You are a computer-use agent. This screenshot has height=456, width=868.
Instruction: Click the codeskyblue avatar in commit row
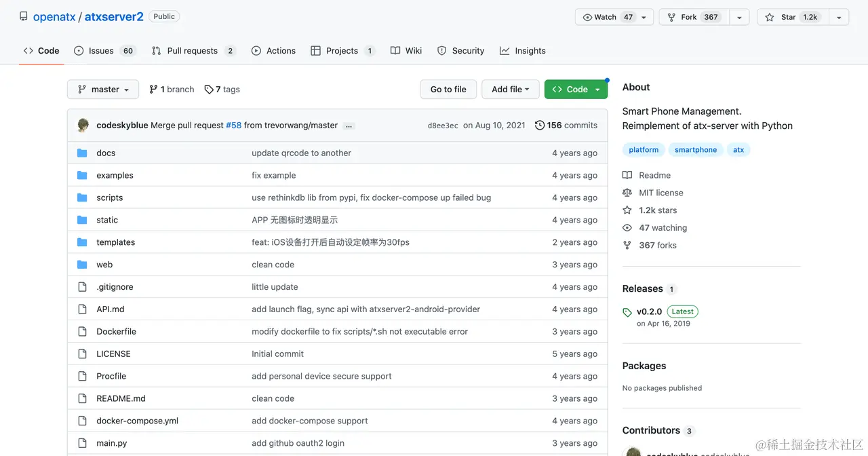click(83, 125)
